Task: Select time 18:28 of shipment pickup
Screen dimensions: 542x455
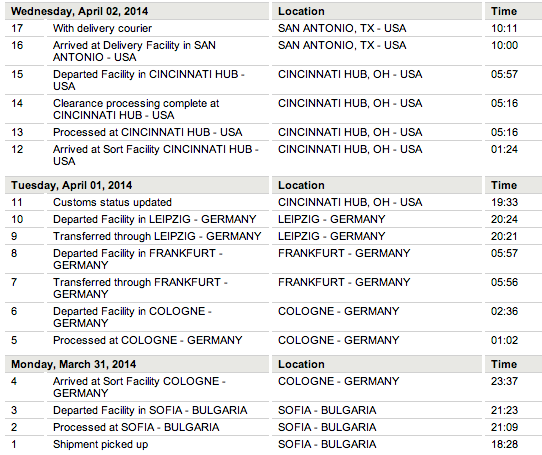Action: [504, 445]
